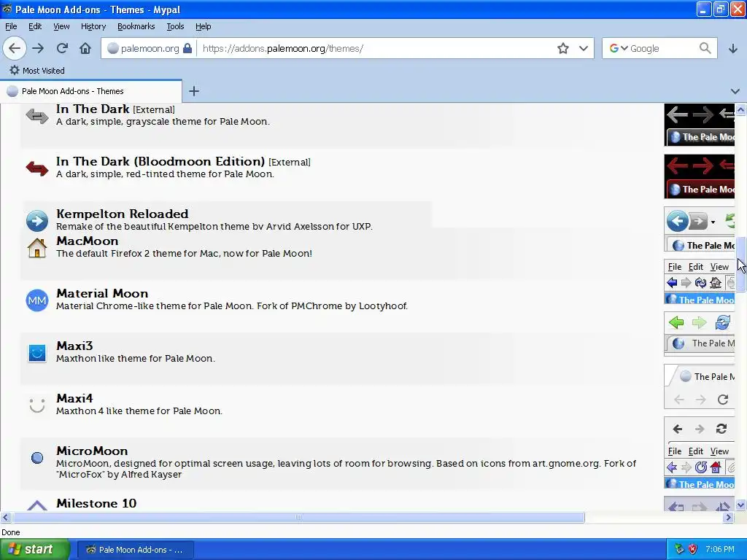Open the In The Dark theme link
Screen dimensions: 747x560
coord(93,109)
